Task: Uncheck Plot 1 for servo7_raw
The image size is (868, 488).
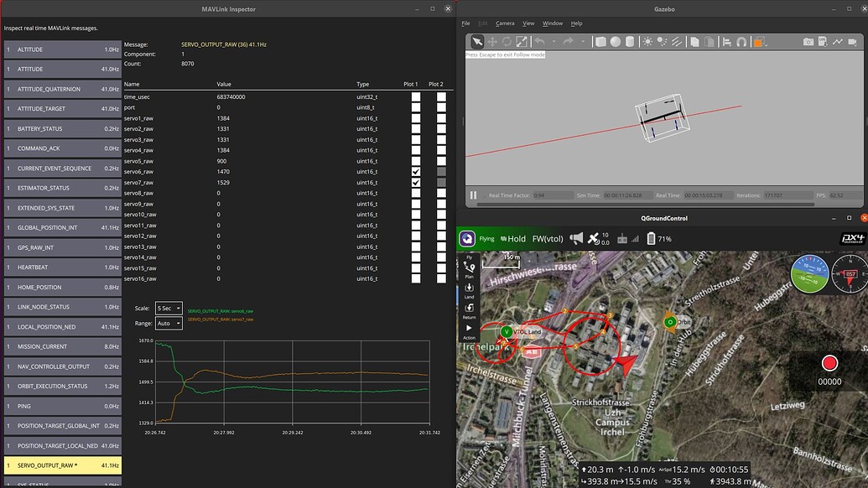Action: 416,182
